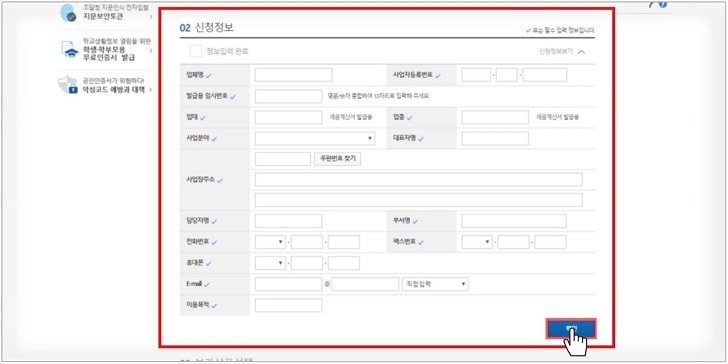
Task: Click the postal code input field
Action: (283, 159)
